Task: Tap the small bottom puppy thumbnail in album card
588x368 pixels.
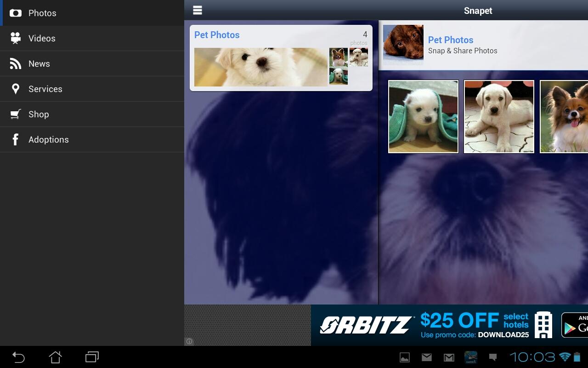Action: pos(339,76)
